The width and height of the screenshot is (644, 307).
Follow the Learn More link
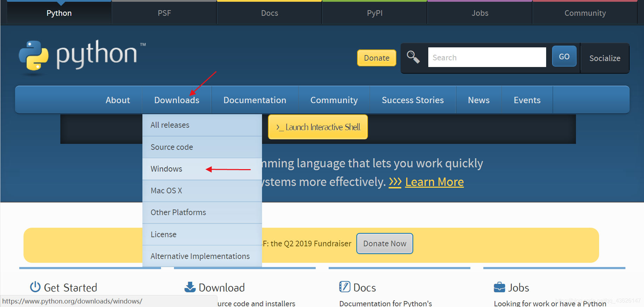434,182
